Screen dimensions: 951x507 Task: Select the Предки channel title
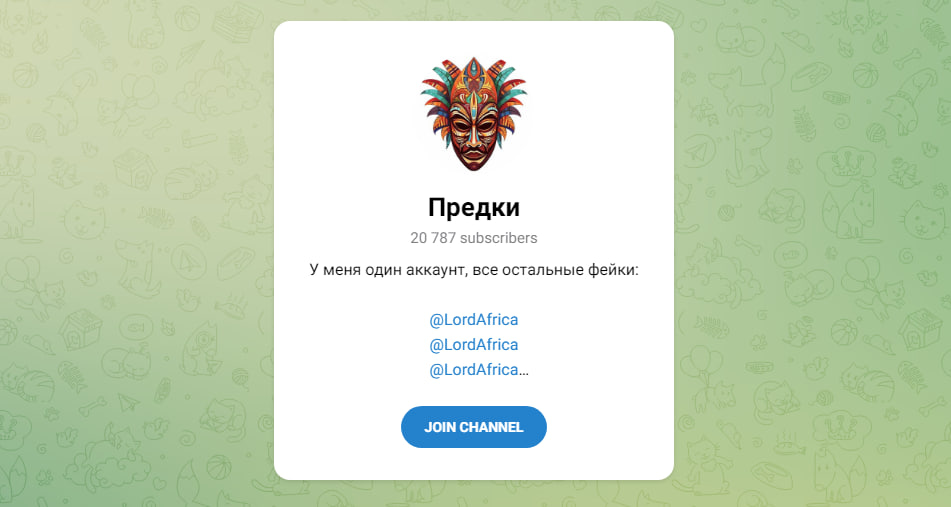click(474, 207)
